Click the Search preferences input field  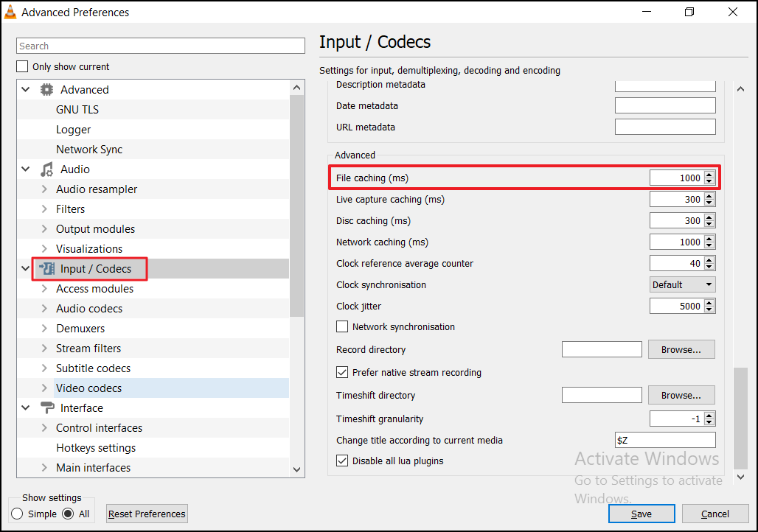pyautogui.click(x=161, y=46)
